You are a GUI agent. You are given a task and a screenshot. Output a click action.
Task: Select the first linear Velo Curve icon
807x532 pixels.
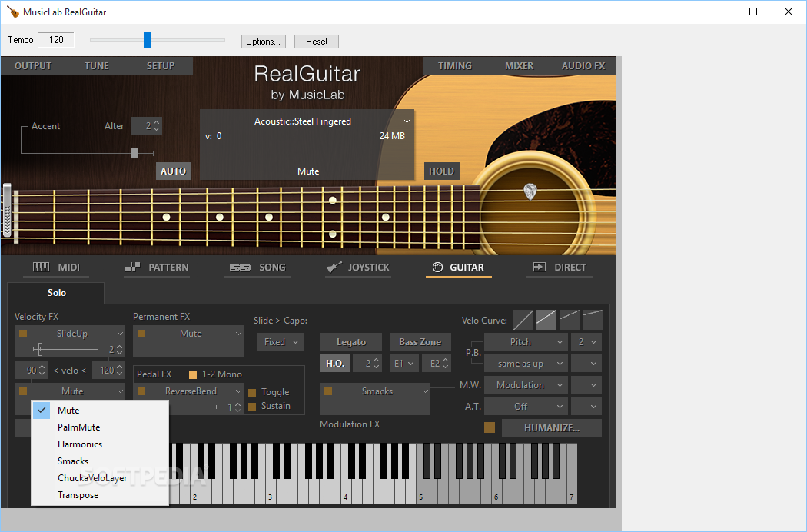523,320
